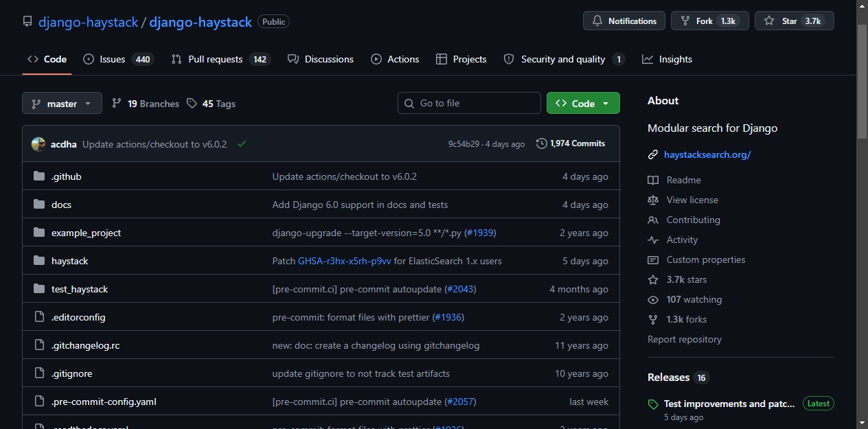Click the .pre-commit-config.yaml file icon
The width and height of the screenshot is (868, 429).
pos(39,402)
